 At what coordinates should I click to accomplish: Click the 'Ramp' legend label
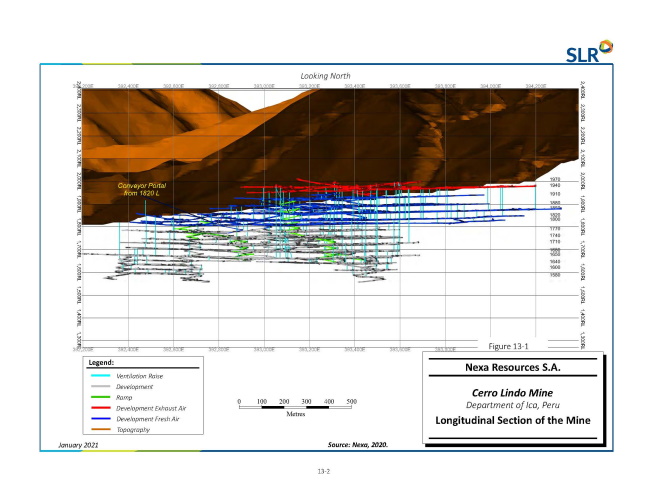(124, 398)
